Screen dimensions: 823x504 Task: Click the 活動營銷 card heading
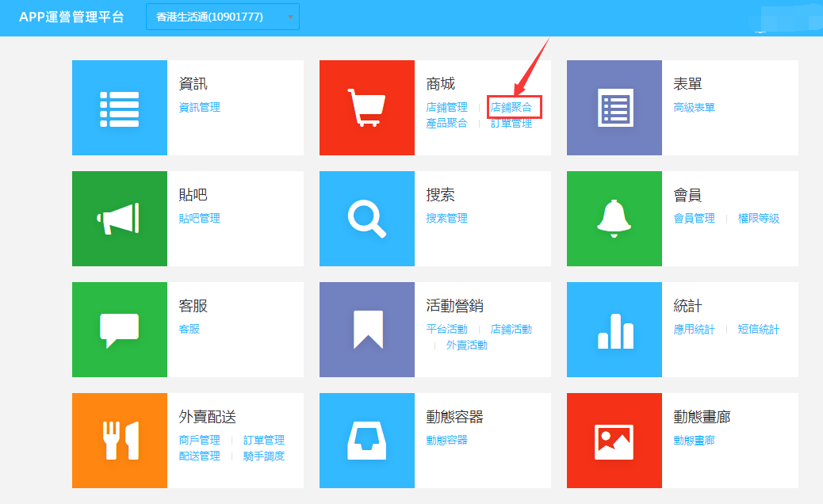point(454,306)
